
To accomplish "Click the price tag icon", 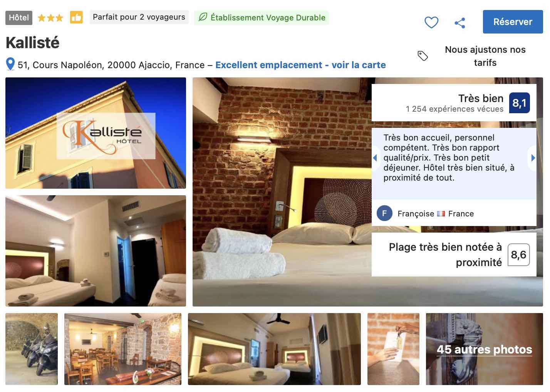I will point(423,56).
